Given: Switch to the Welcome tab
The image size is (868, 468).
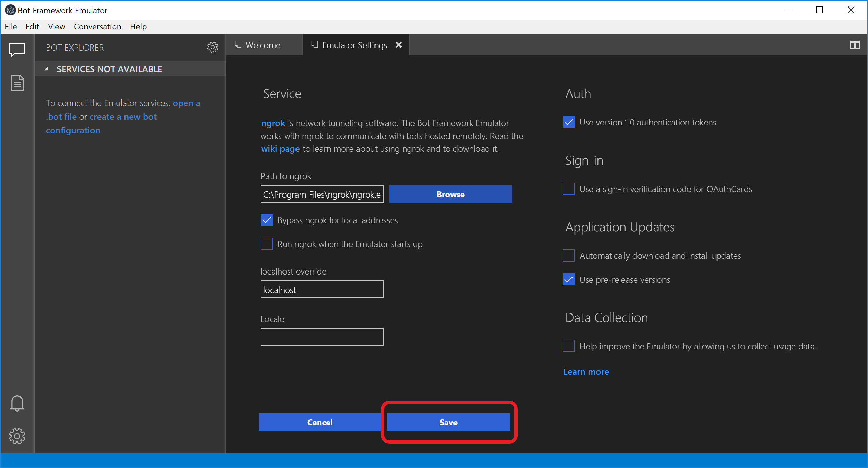Looking at the screenshot, I should 263,45.
